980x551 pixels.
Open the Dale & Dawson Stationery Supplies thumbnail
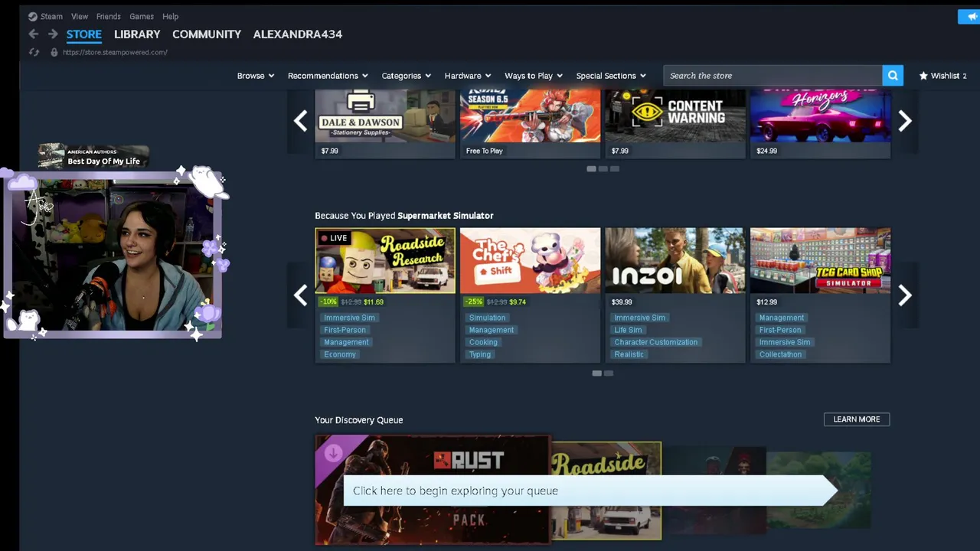(x=385, y=116)
